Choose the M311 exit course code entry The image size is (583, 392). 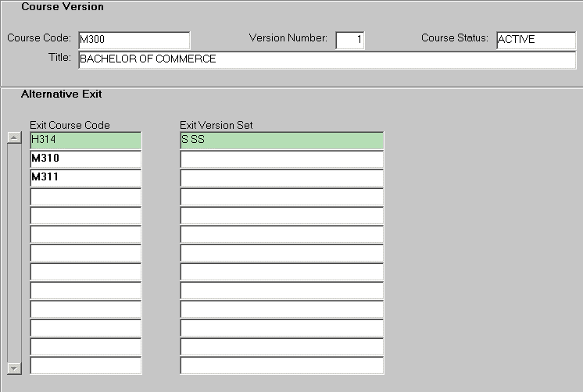(x=85, y=178)
